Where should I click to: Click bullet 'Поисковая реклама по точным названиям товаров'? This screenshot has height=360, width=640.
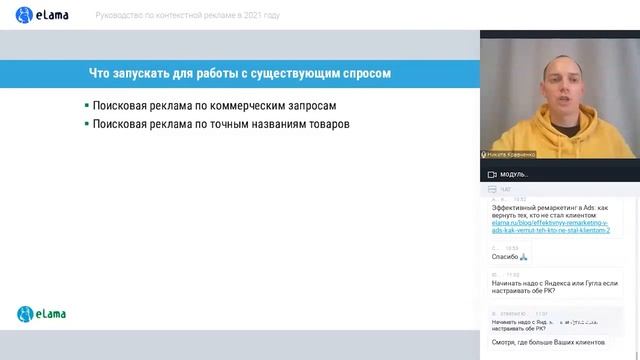pos(221,124)
